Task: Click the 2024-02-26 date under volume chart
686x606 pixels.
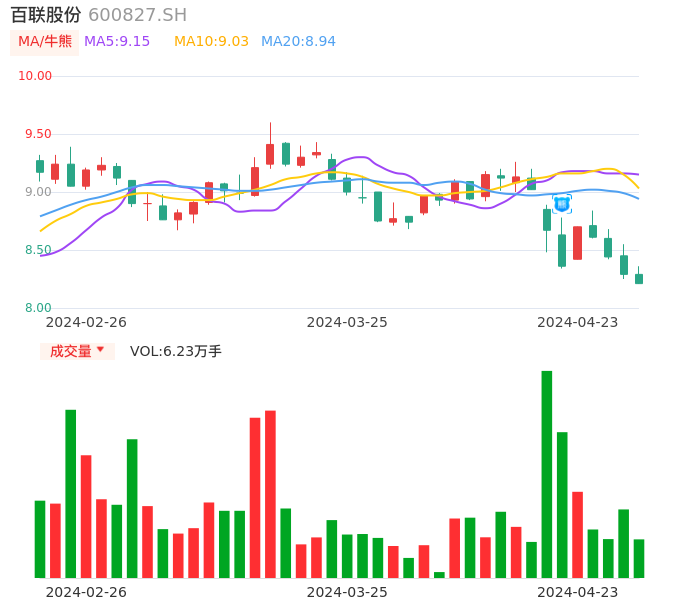Action: [x=86, y=591]
